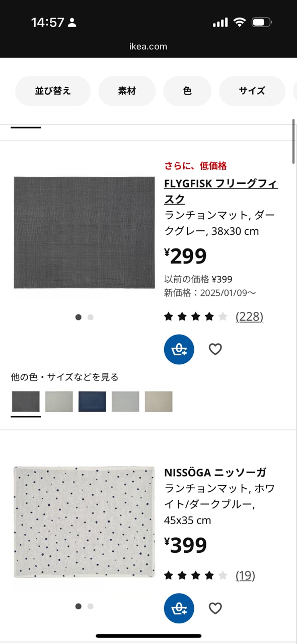Tap FLYGFISK star rating icons
This screenshot has width=297, height=644.
(196, 316)
